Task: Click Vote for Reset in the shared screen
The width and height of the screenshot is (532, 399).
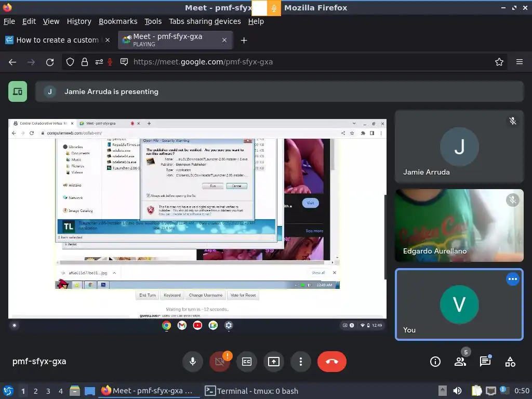Action: pos(243,295)
